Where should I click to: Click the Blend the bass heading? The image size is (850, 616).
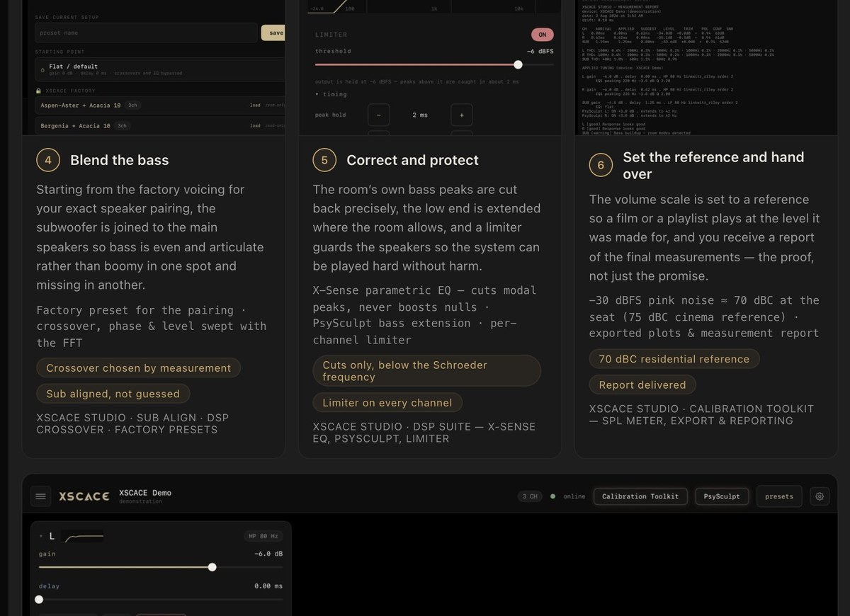(x=120, y=160)
